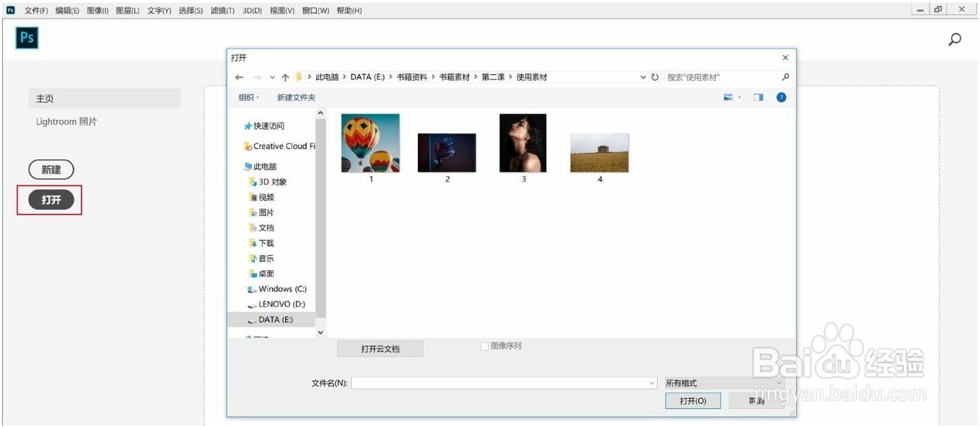The image size is (980, 427).
Task: Select dark flower thumbnail 2
Action: (447, 152)
